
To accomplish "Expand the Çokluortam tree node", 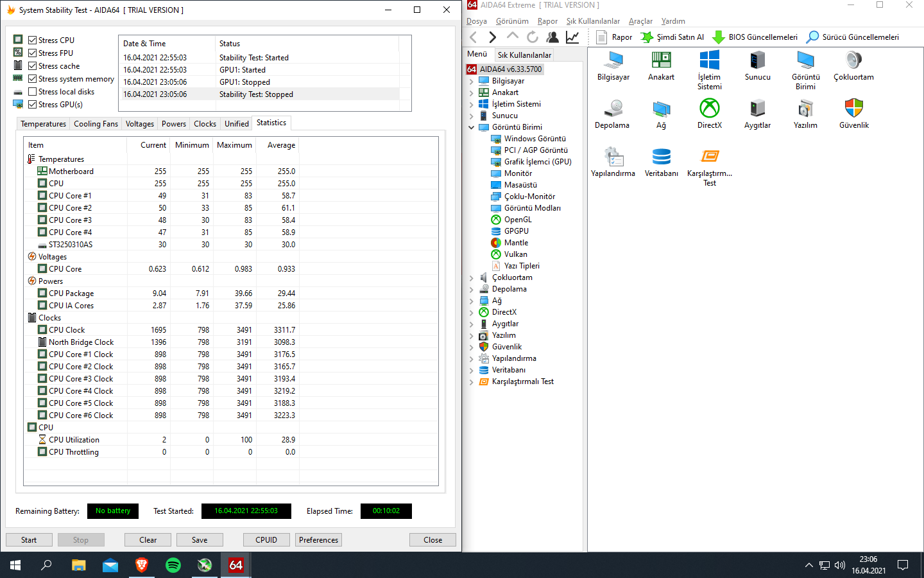I will (472, 277).
